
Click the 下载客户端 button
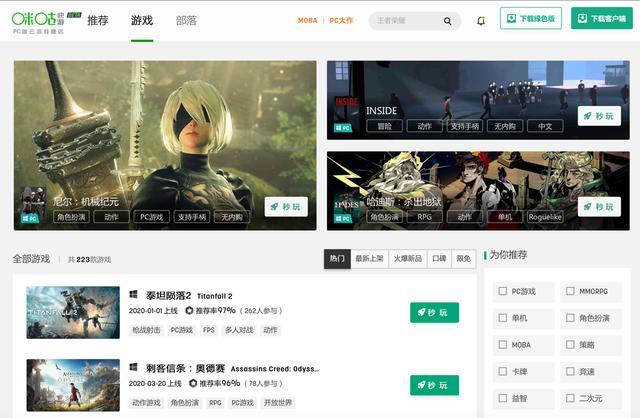(x=602, y=18)
